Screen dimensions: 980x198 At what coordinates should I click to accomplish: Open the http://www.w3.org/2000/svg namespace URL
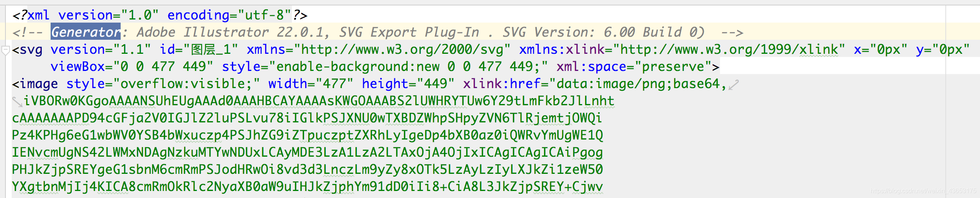[402, 49]
